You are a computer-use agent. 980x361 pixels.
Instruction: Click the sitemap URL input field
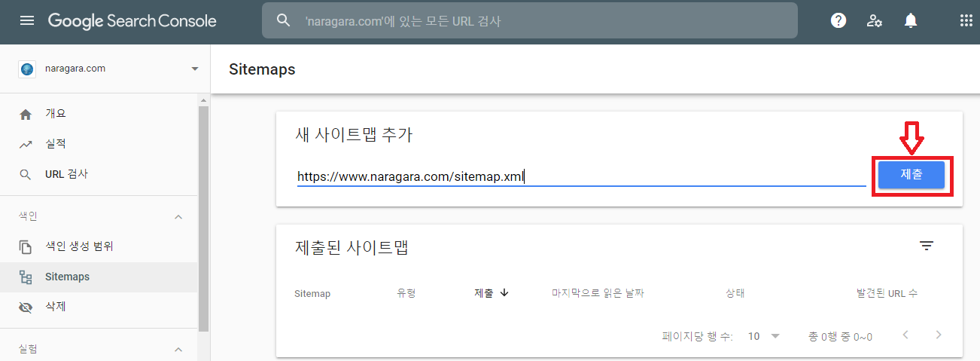(x=581, y=176)
